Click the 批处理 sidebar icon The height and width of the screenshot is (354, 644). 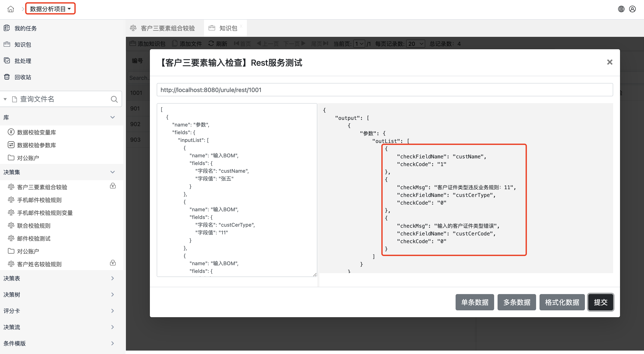click(7, 61)
